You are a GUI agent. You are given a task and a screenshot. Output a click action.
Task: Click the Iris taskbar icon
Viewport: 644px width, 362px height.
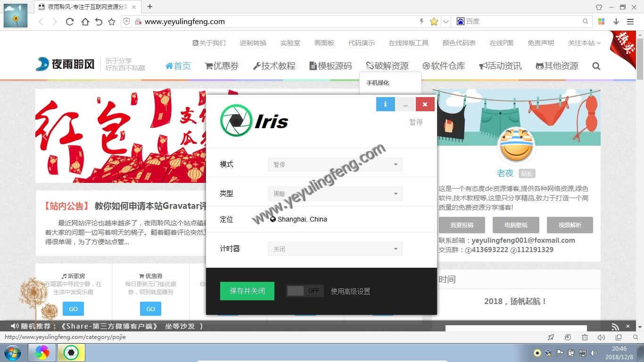tap(71, 353)
